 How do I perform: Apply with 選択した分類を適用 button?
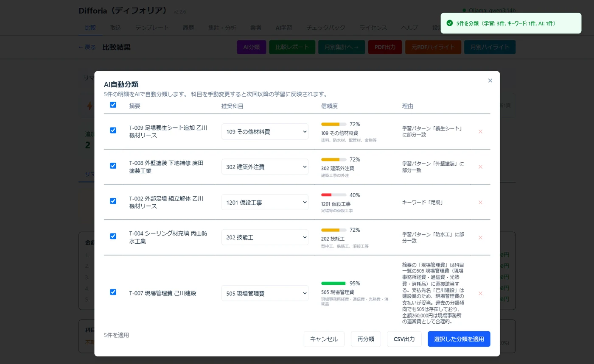pyautogui.click(x=459, y=339)
